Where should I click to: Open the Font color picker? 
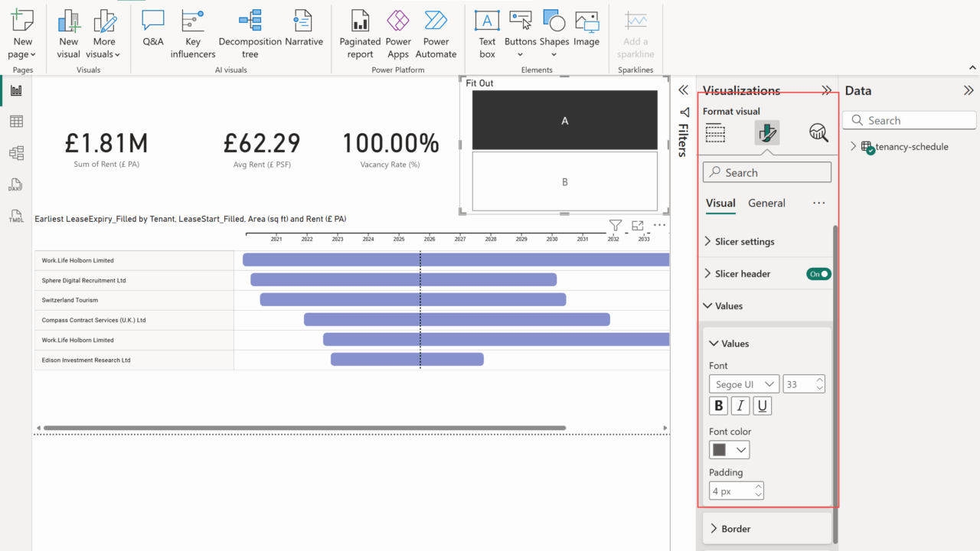click(x=729, y=450)
